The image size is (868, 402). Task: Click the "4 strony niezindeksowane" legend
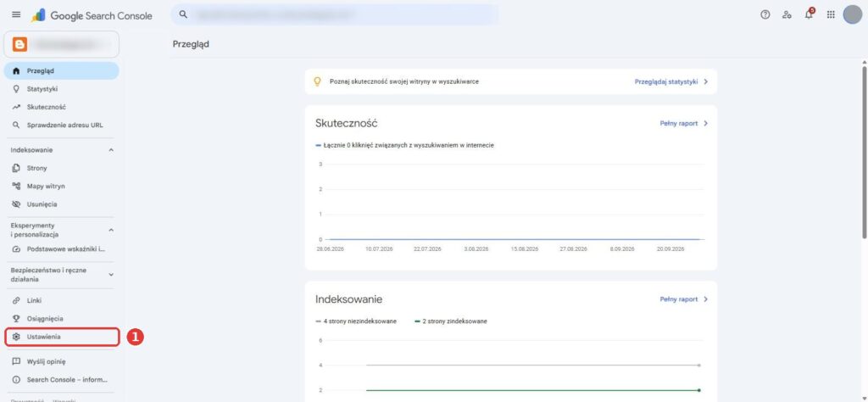pyautogui.click(x=355, y=321)
